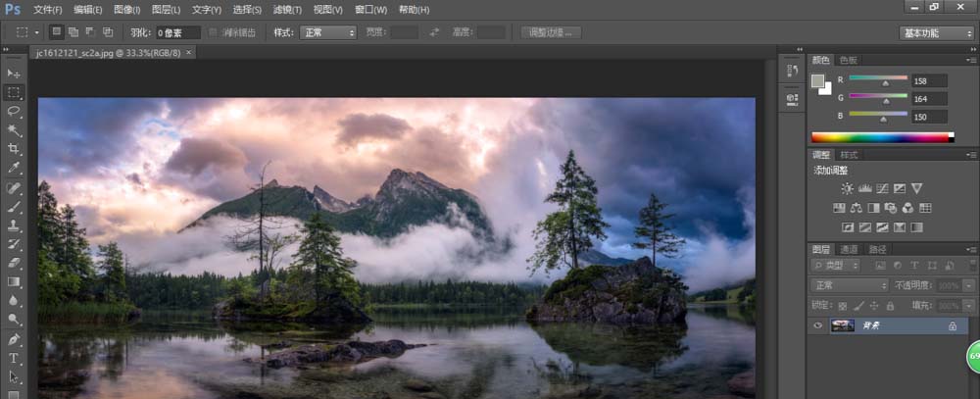Toggle visibility of the 背景 layer
This screenshot has width=980, height=399.
click(817, 325)
